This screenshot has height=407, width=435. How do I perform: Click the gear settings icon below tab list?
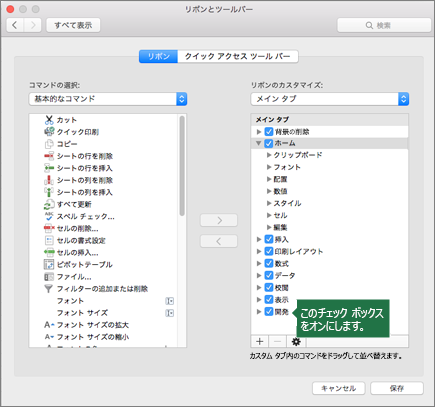[x=296, y=341]
